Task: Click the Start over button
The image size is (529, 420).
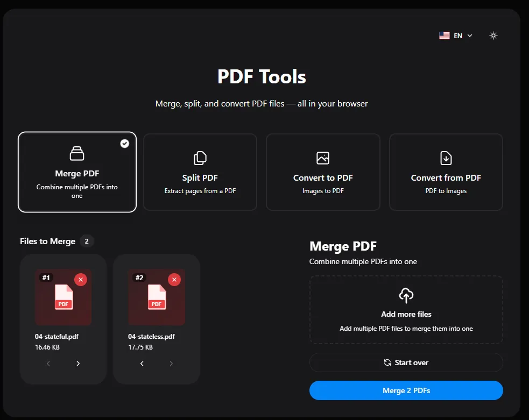Action: coord(406,362)
